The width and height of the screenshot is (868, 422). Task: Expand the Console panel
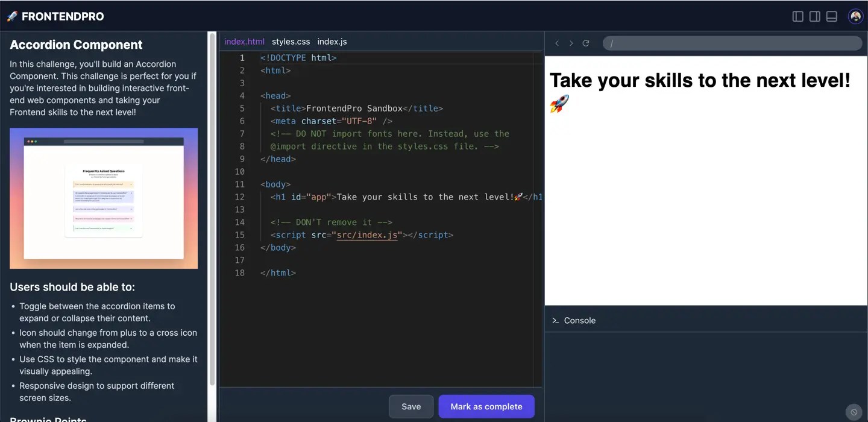click(x=580, y=320)
